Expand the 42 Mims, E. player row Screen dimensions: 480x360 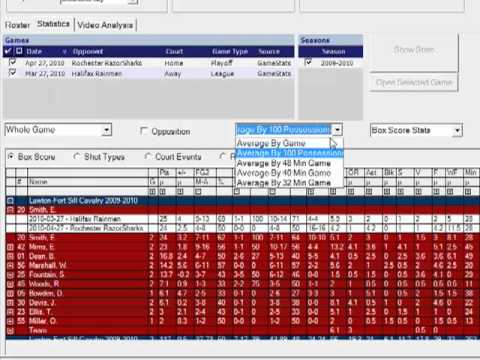point(10,247)
